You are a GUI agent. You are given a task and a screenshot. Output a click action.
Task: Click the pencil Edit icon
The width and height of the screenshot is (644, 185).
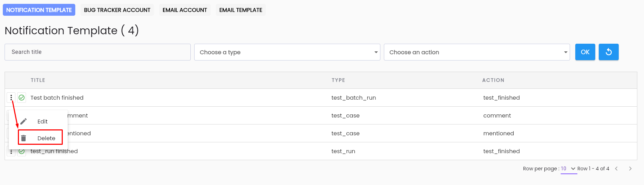(23, 121)
